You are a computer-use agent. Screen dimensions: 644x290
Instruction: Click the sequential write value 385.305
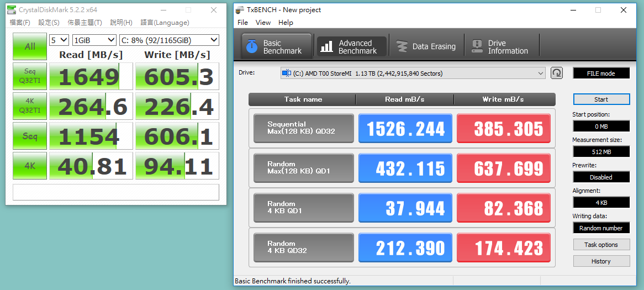(x=504, y=128)
